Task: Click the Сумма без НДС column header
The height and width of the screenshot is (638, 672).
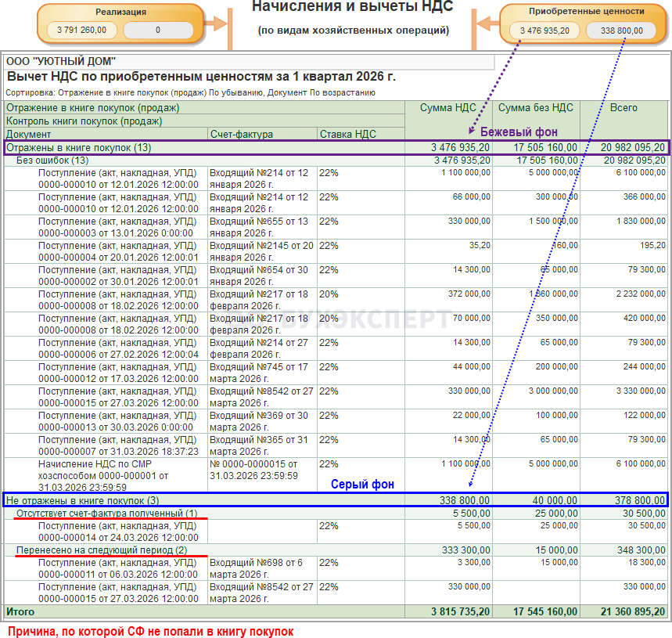Action: pyautogui.click(x=535, y=107)
